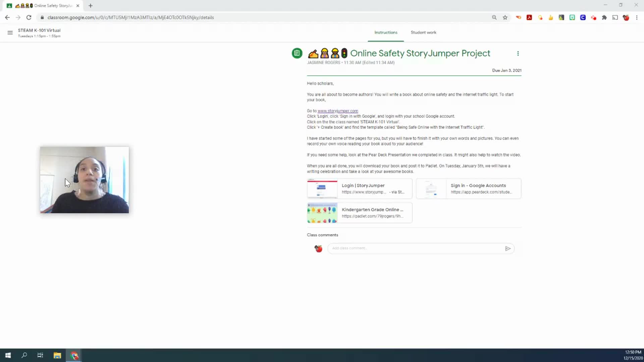The height and width of the screenshot is (362, 644).
Task: Open the www.storyjumper.com link
Action: tap(338, 111)
